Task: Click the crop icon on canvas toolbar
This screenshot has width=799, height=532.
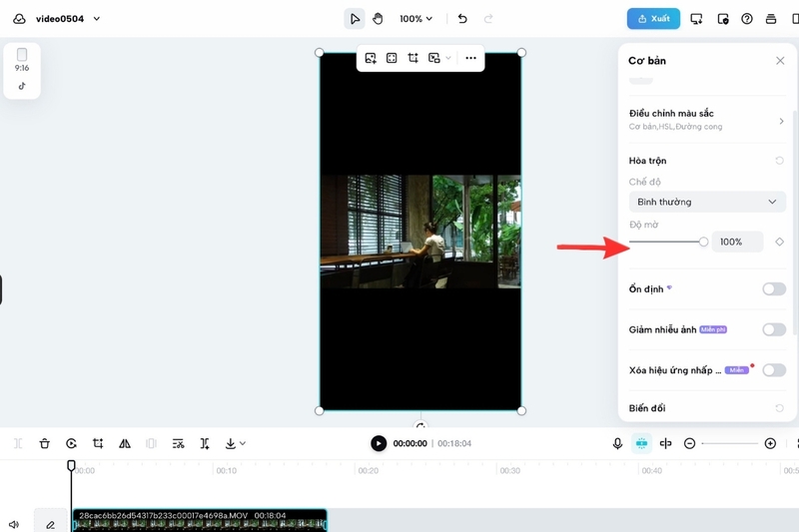Action: (x=412, y=58)
